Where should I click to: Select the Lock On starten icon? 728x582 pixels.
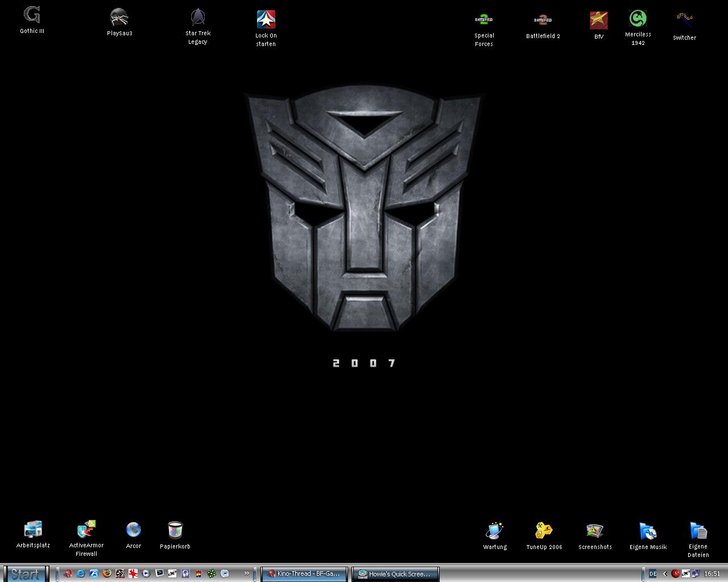[266, 28]
